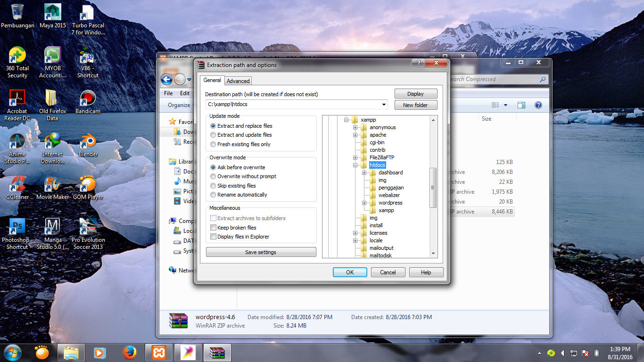Click the folder tree scroll-down arrow
Screen dimensions: 644x362
tap(433, 254)
